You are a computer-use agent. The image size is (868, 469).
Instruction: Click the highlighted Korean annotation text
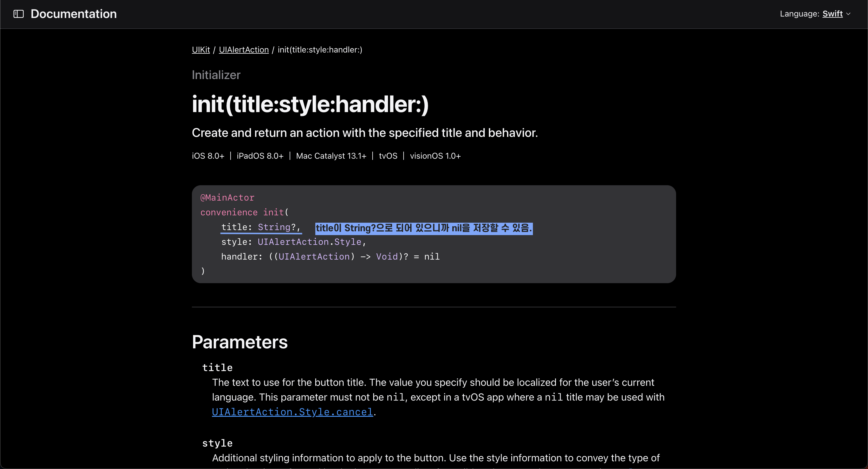click(x=424, y=228)
